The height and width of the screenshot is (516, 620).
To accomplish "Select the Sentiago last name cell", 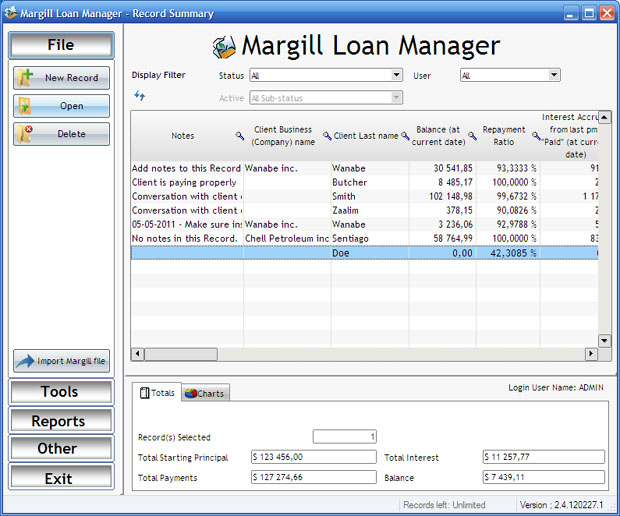I will (370, 238).
